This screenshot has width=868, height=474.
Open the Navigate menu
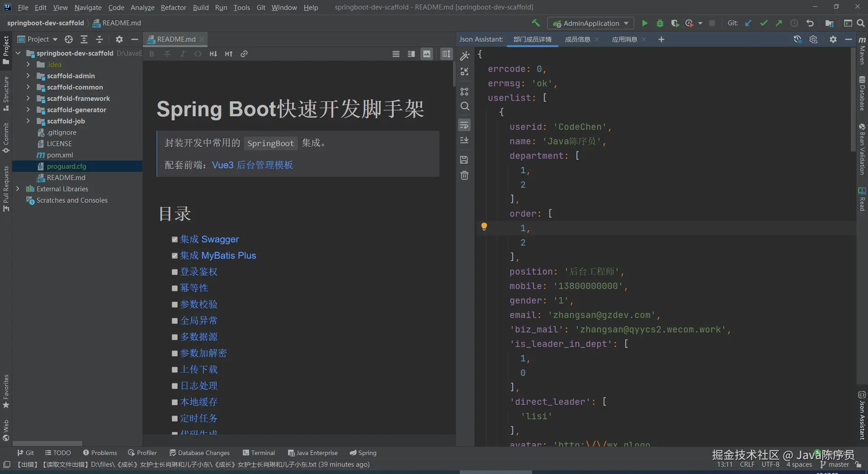(88, 7)
